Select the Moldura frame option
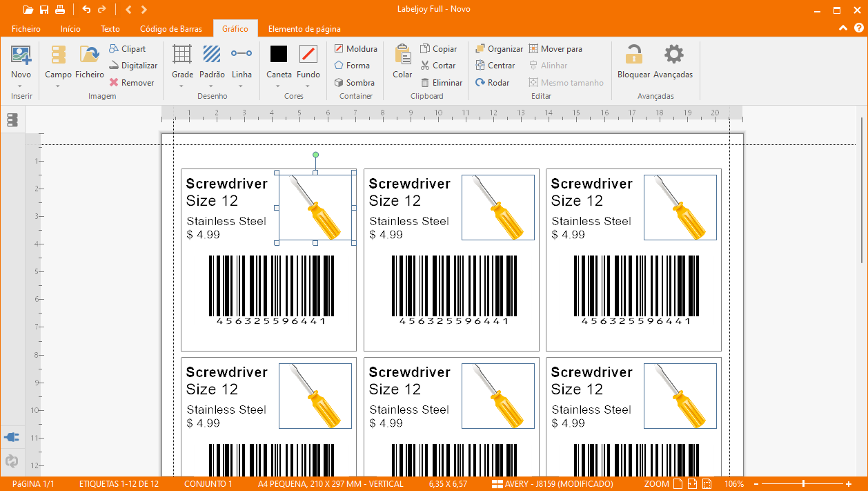This screenshot has width=868, height=491. coord(355,49)
